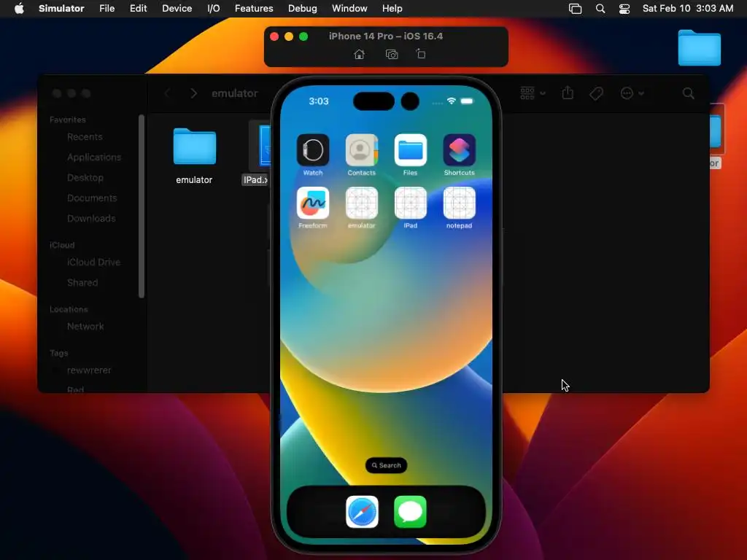Screen dimensions: 747x560
Task: Open the Edit menu
Action: click(x=138, y=9)
